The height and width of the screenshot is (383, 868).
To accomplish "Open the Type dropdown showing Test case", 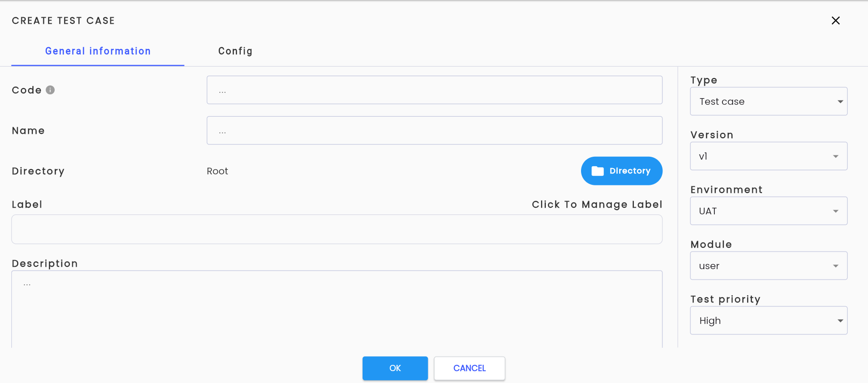I will click(769, 101).
